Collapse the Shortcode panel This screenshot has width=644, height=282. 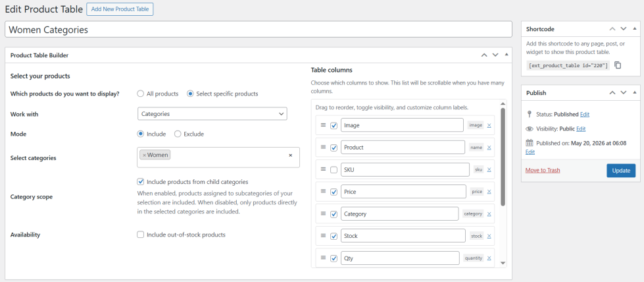635,29
